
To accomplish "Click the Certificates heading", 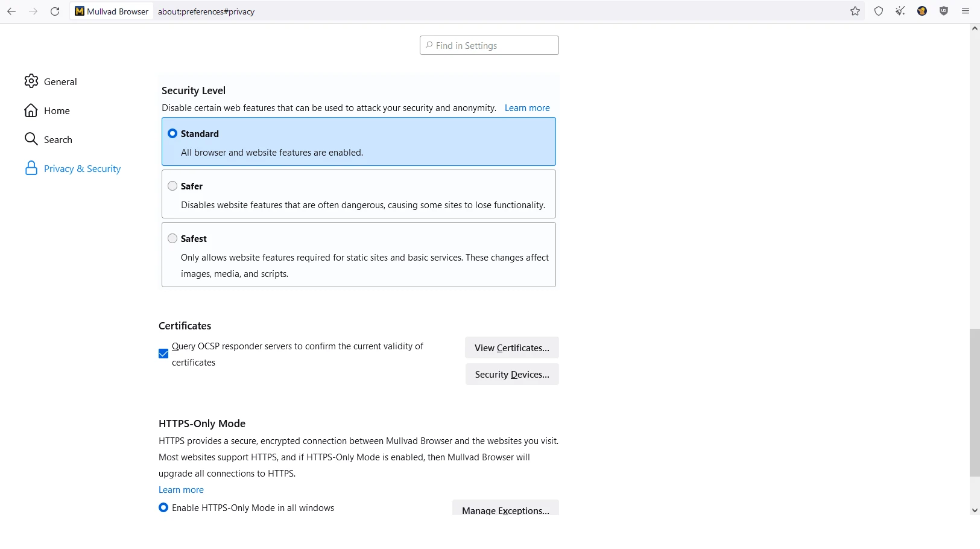I will [185, 326].
